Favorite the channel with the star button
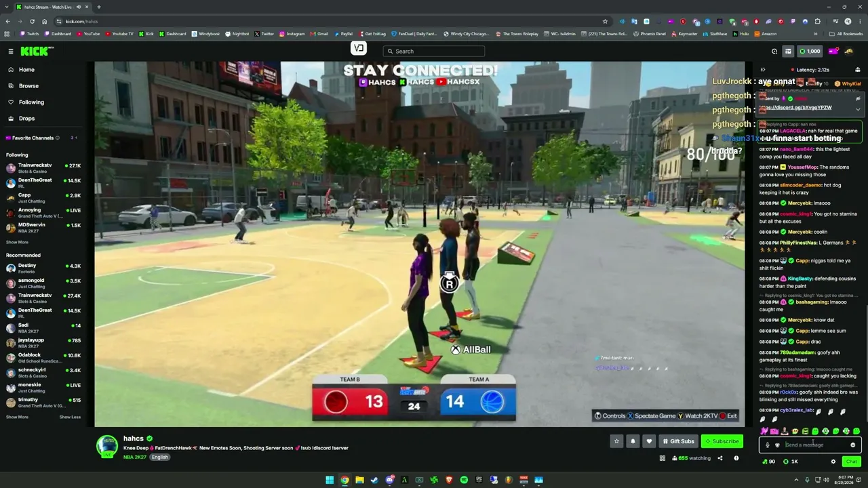The height and width of the screenshot is (488, 868). (616, 441)
